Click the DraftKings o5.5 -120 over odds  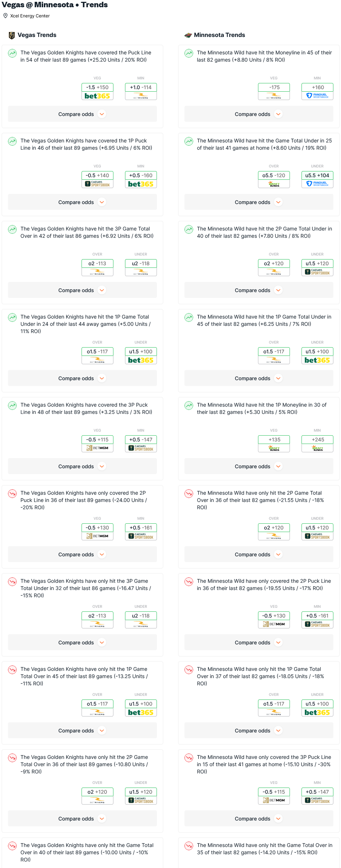click(274, 179)
